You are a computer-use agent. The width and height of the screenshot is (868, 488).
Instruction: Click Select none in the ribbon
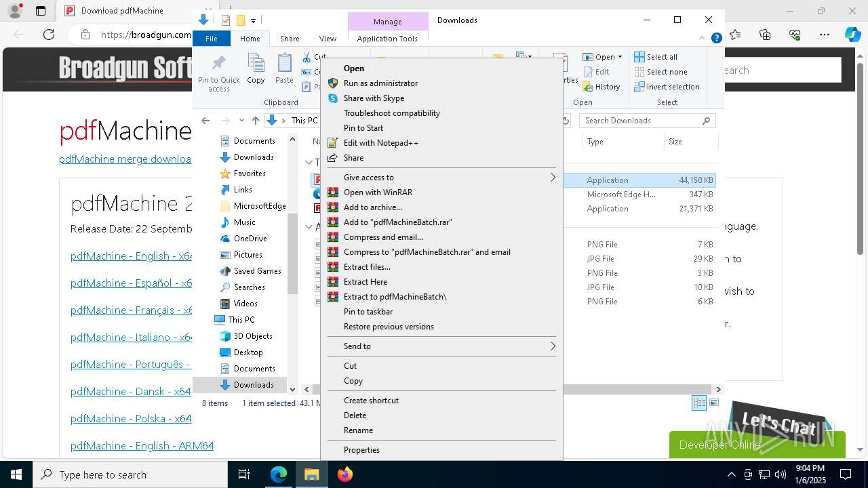pyautogui.click(x=660, y=72)
